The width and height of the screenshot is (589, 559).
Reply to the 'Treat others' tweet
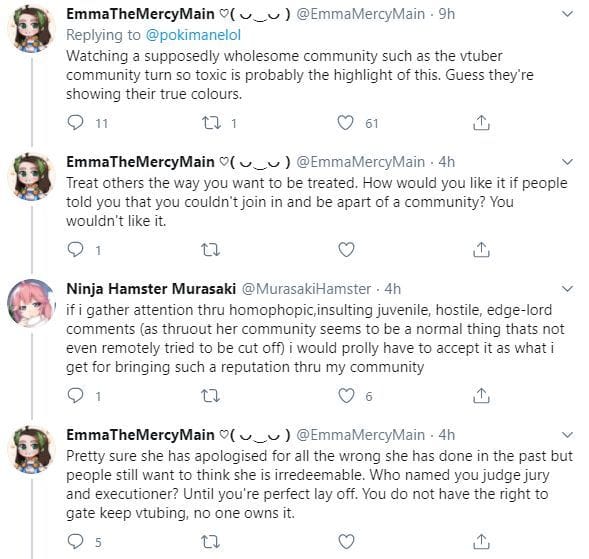click(75, 249)
